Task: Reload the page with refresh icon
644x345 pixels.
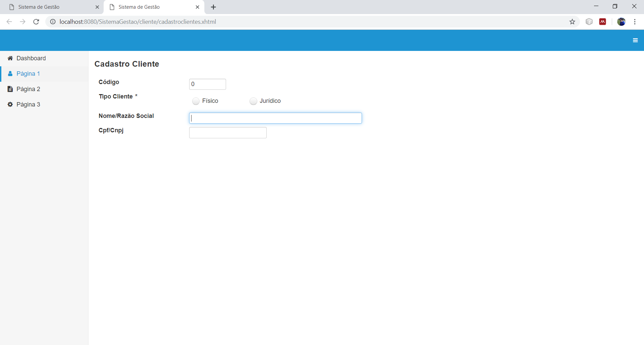Action: click(x=36, y=22)
